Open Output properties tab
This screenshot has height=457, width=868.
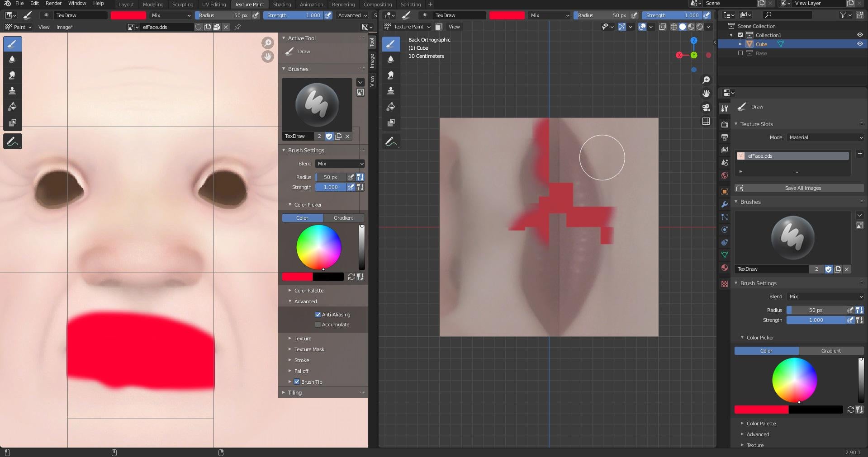pos(725,137)
